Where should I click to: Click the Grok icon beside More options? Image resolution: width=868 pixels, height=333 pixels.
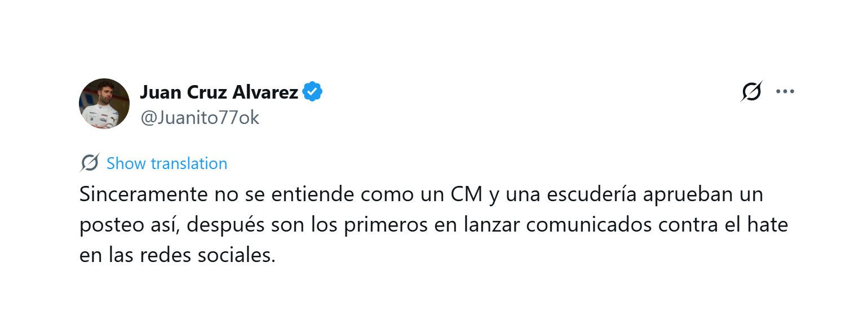click(x=751, y=91)
